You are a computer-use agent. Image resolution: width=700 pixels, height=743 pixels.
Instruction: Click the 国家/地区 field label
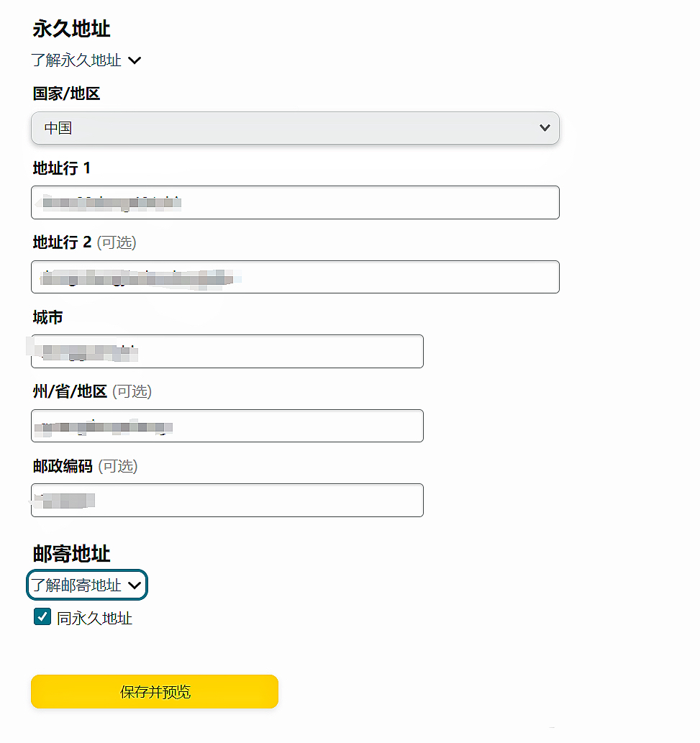click(x=66, y=94)
